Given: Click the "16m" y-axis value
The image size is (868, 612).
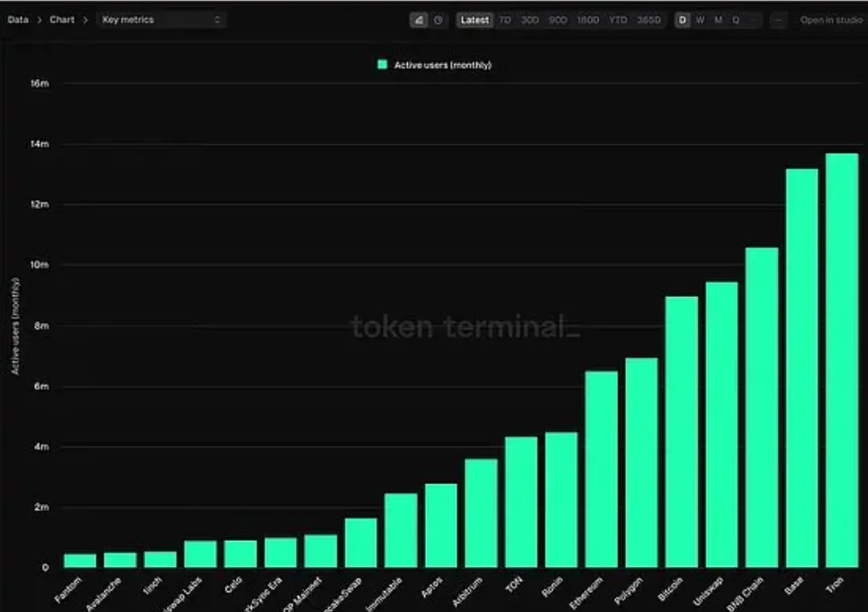Looking at the screenshot, I should point(40,84).
